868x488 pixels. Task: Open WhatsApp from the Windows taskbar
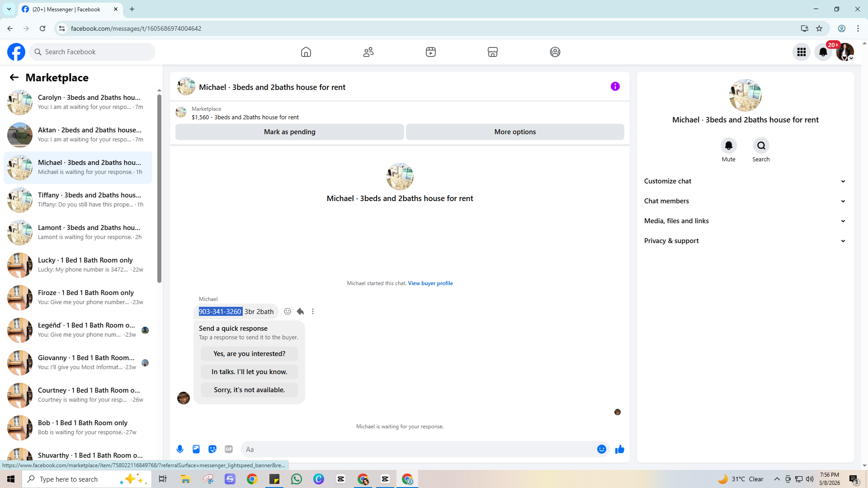[297, 479]
